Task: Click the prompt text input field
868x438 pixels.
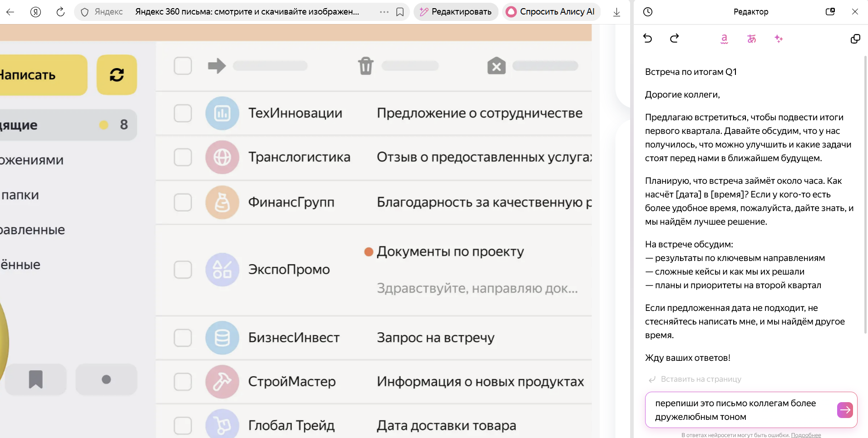Action: (x=740, y=410)
